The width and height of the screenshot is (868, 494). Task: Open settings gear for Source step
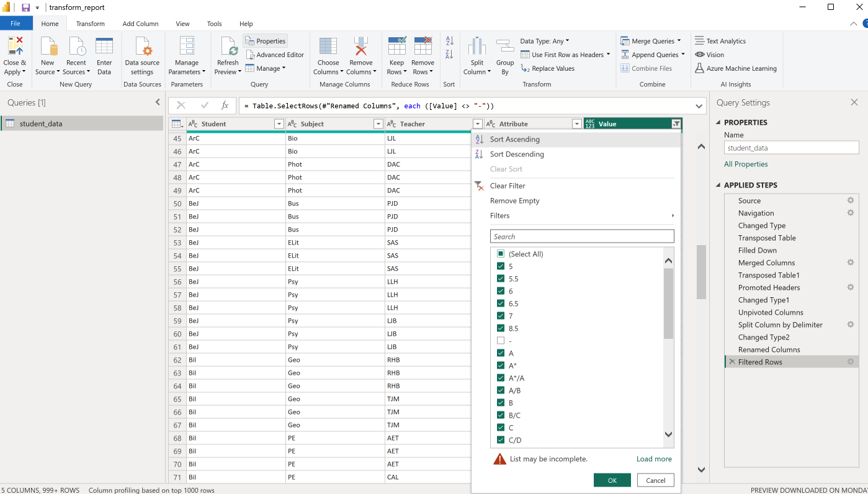851,200
